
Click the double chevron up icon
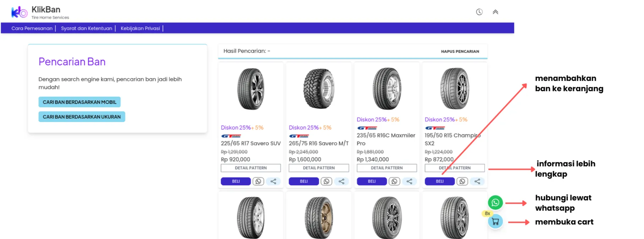(x=495, y=12)
